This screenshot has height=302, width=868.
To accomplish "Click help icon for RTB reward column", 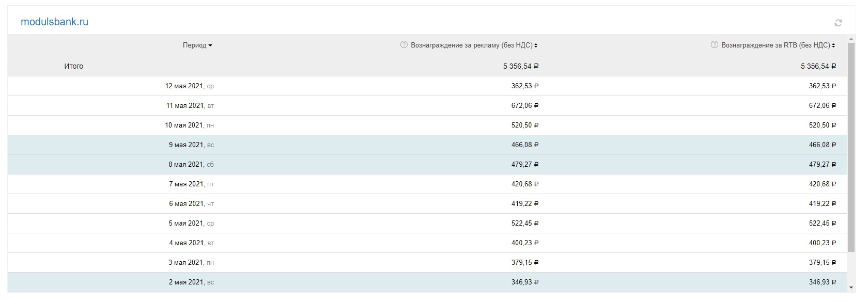I will [x=715, y=45].
